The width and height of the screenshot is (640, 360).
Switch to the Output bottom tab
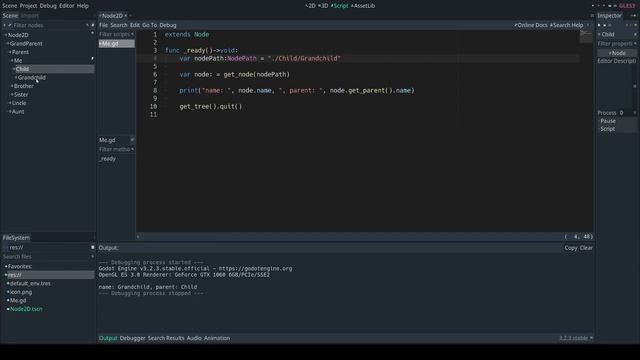point(108,338)
